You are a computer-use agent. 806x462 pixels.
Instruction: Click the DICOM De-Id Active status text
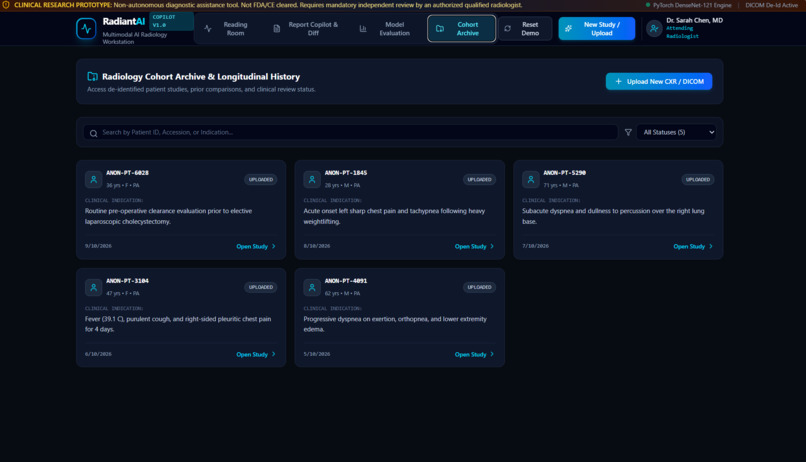[772, 5]
